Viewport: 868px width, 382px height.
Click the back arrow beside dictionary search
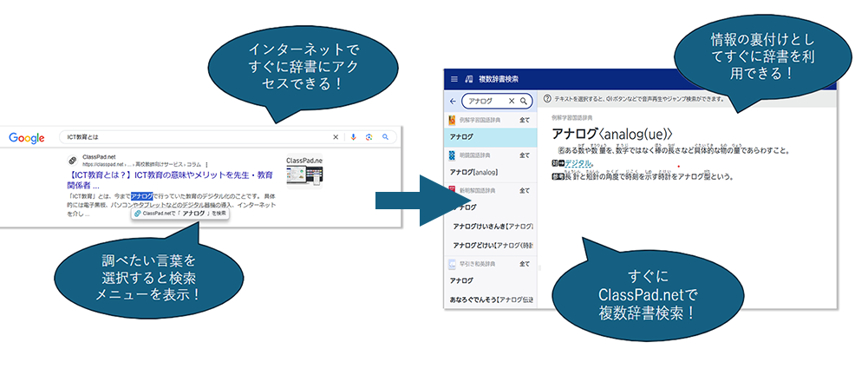coord(453,101)
